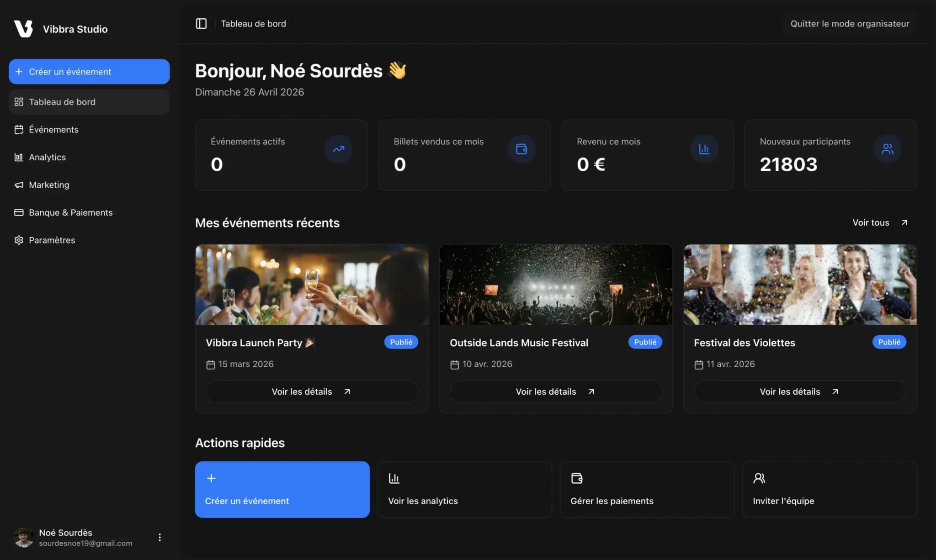The width and height of the screenshot is (936, 560).
Task: Click Quitter le mode organisateur
Action: coord(850,24)
